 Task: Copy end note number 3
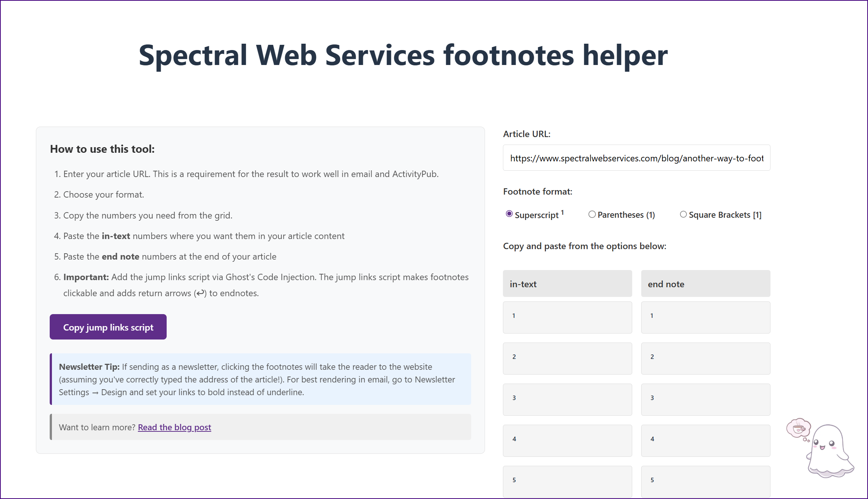(x=705, y=399)
